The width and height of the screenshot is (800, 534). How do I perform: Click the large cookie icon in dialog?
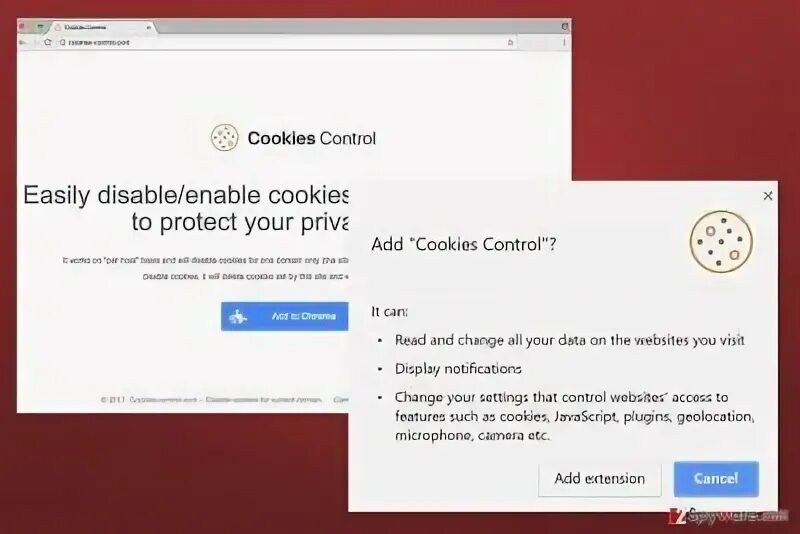(721, 241)
